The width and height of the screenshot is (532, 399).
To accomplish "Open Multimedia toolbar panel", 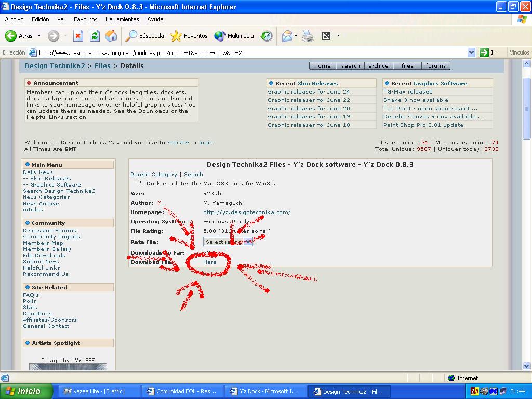I will [x=234, y=36].
